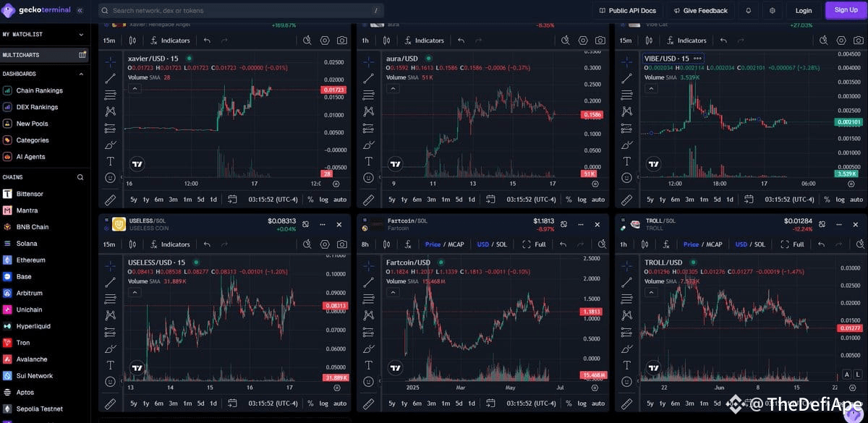
Task: Open notifications bell icon
Action: pyautogui.click(x=749, y=11)
